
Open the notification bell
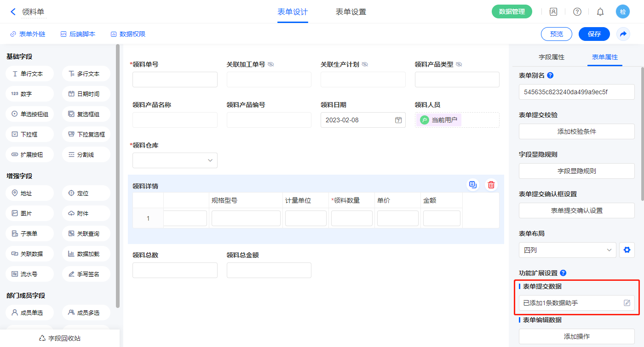pos(600,12)
